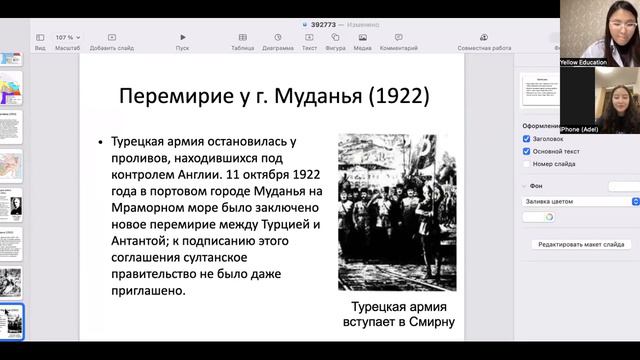640x360 pixels.
Task: Click the document title 392773 in the title bar
Action: coord(323,25)
